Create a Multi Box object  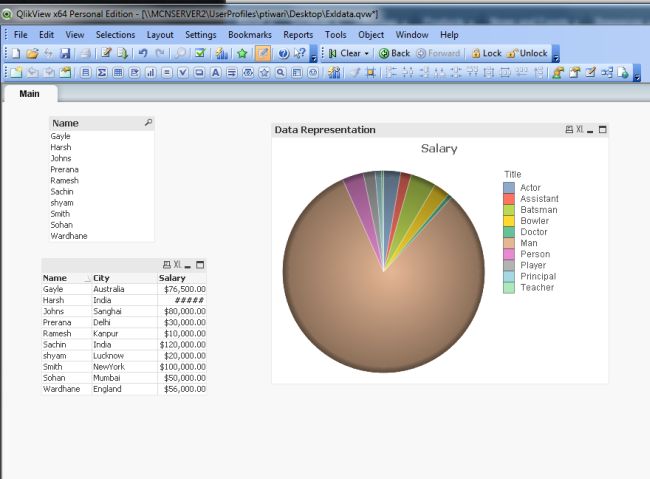click(134, 73)
